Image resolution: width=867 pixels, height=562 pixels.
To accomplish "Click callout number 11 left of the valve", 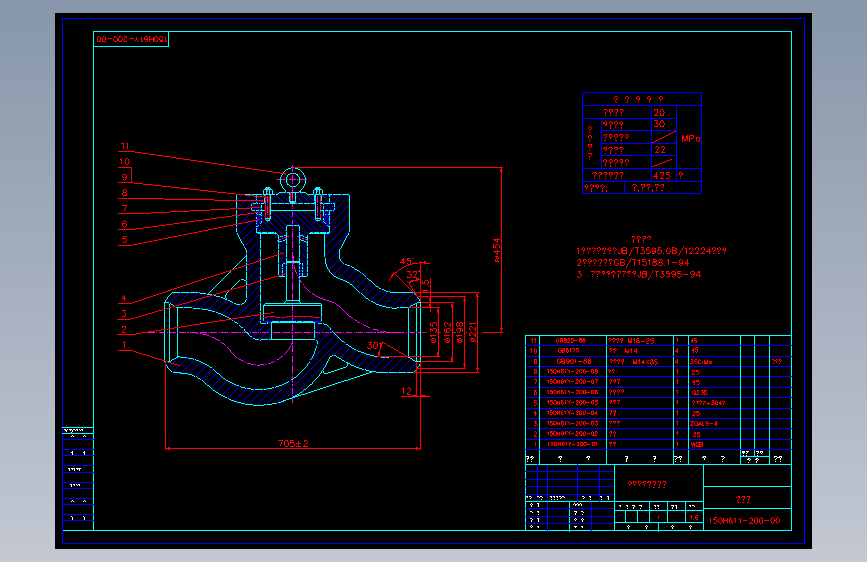I will click(x=125, y=146).
